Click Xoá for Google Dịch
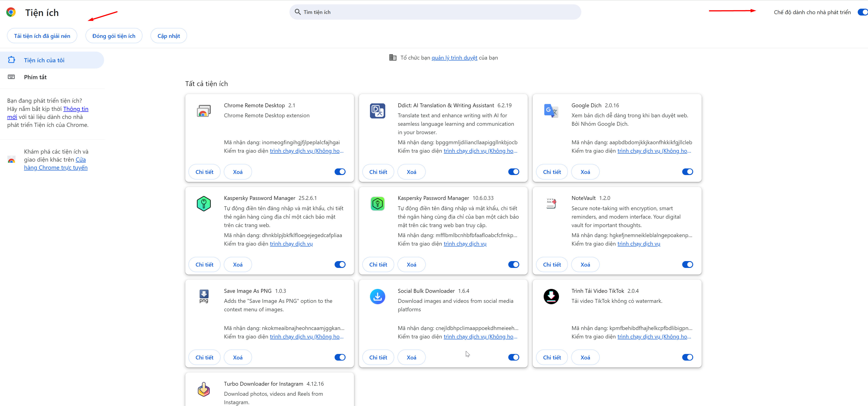Image resolution: width=868 pixels, height=406 pixels. 585,172
